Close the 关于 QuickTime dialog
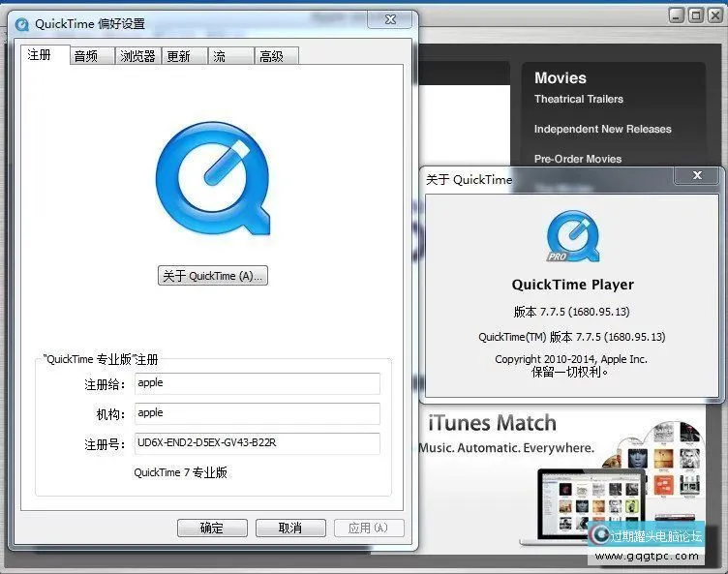 (x=696, y=176)
